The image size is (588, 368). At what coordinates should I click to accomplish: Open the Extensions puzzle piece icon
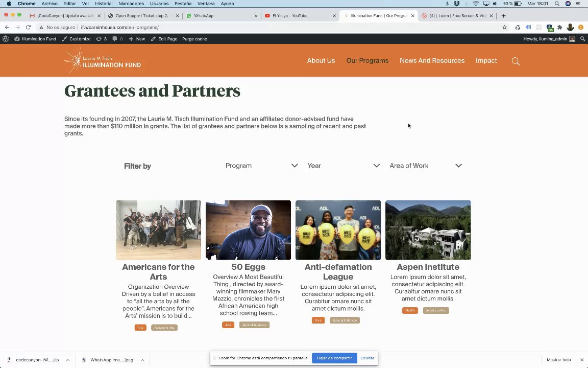[x=560, y=27]
